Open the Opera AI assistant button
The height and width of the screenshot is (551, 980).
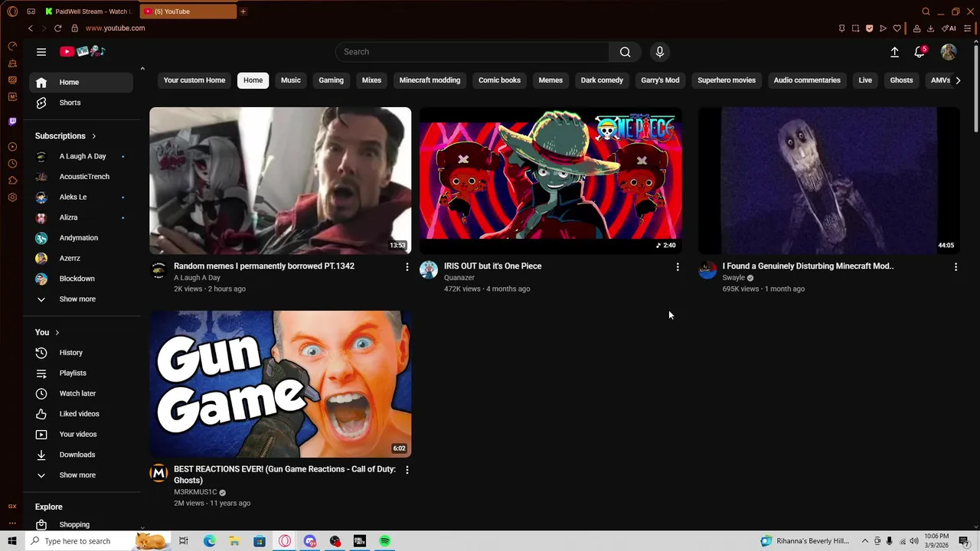coord(949,28)
